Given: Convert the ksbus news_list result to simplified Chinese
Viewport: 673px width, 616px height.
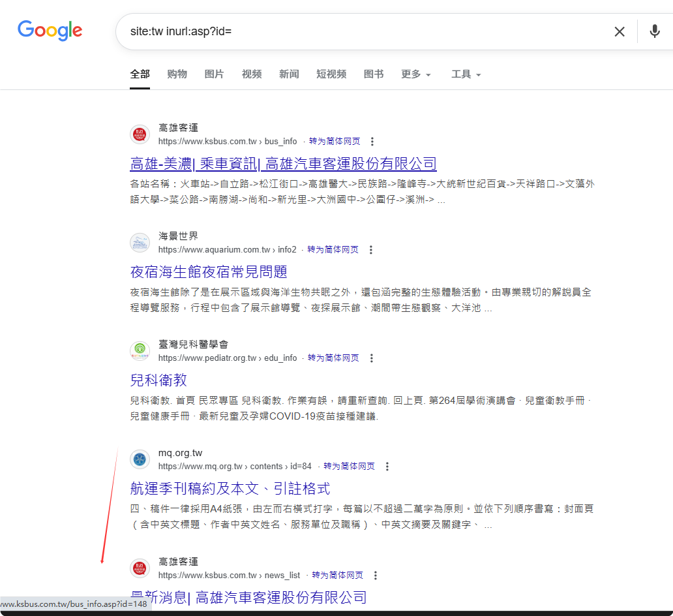Looking at the screenshot, I should pyautogui.click(x=337, y=575).
